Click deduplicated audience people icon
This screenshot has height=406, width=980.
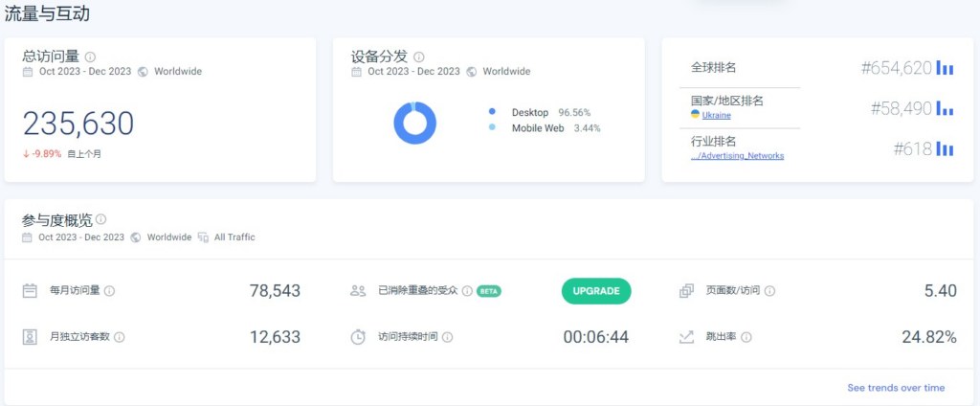click(x=358, y=291)
